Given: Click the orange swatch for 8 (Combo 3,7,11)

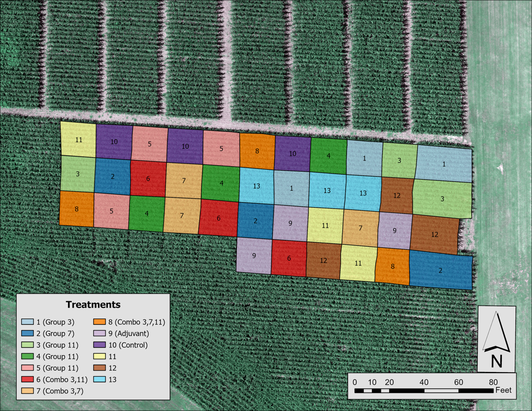Looking at the screenshot, I should coord(99,322).
